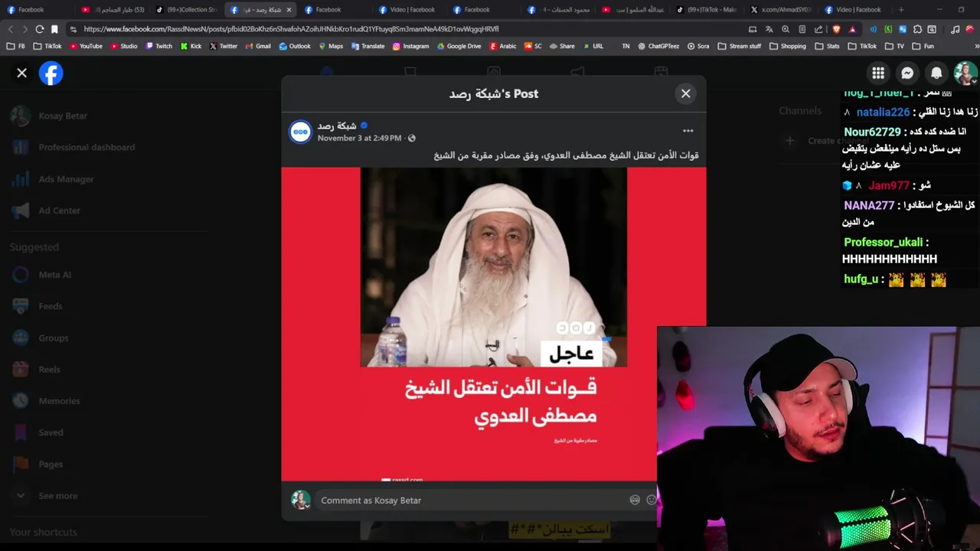
Task: Open the Google Drive bookmark
Action: click(459, 46)
